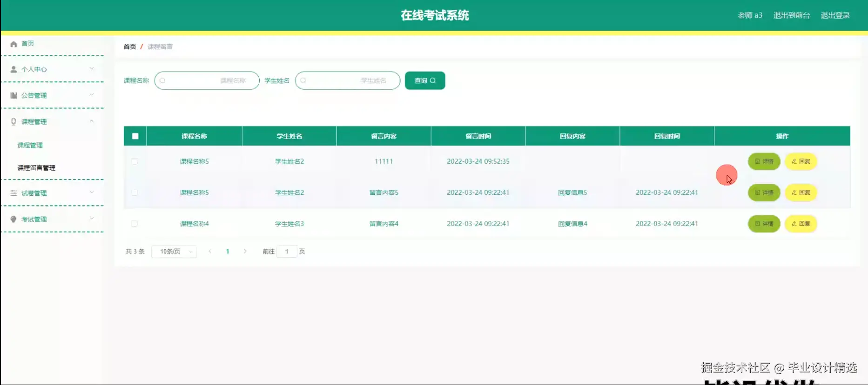Viewport: 868px width, 385px height.
Task: Go to the previous page arrow
Action: coord(210,251)
